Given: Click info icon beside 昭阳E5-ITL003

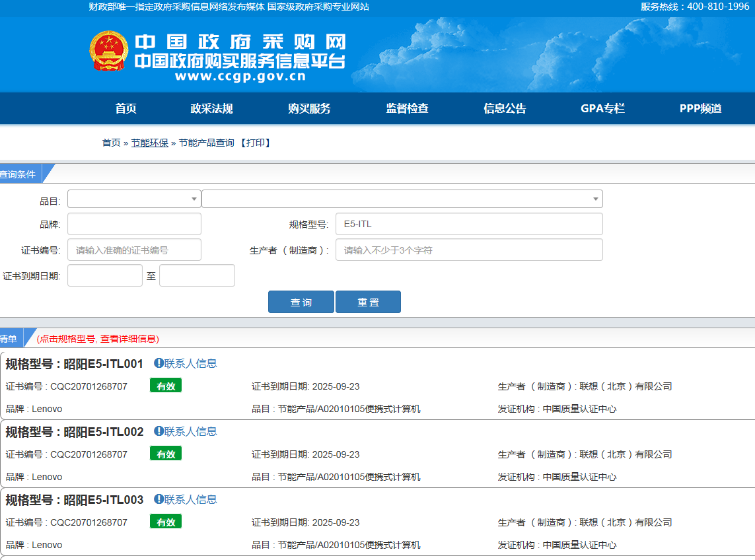Looking at the screenshot, I should pyautogui.click(x=159, y=499).
